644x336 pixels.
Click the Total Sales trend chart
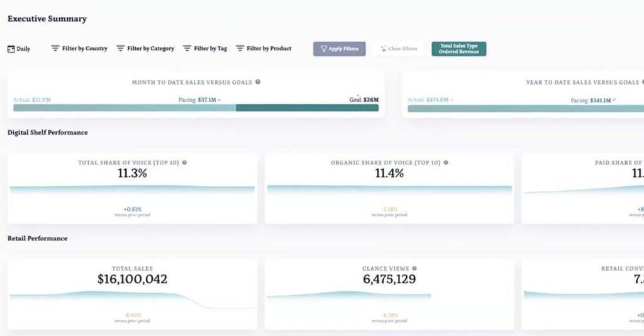(132, 300)
